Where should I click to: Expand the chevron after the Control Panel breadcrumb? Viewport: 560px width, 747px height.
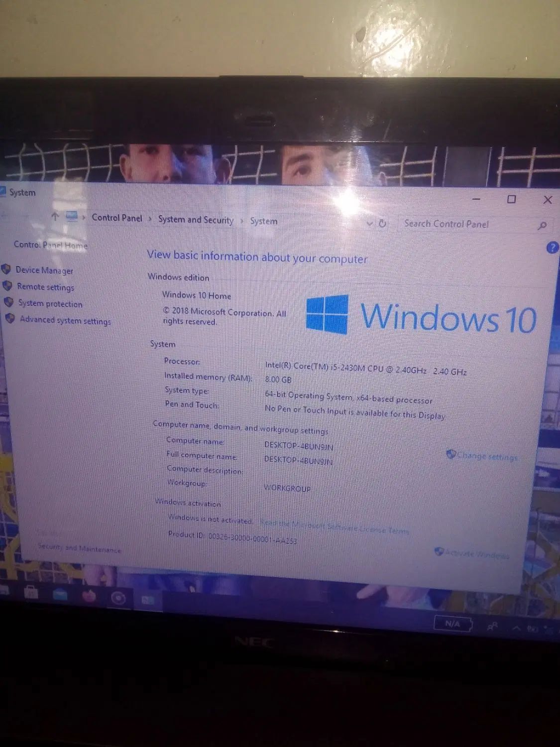[150, 219]
